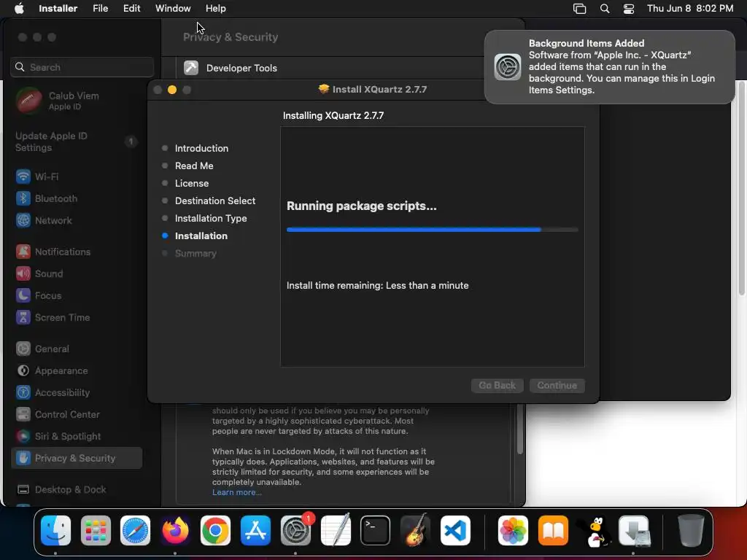Open the File menu

coord(101,8)
